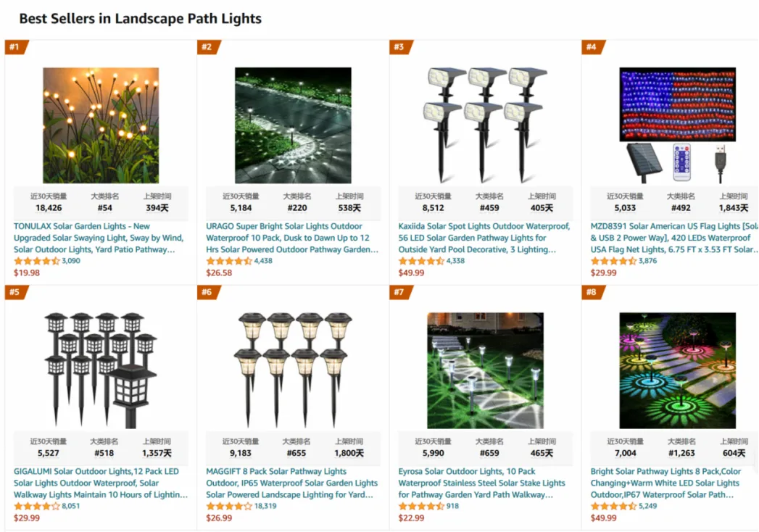Click the MZD8391 Solar American US Flag title
The height and width of the screenshot is (532, 759).
(674, 238)
